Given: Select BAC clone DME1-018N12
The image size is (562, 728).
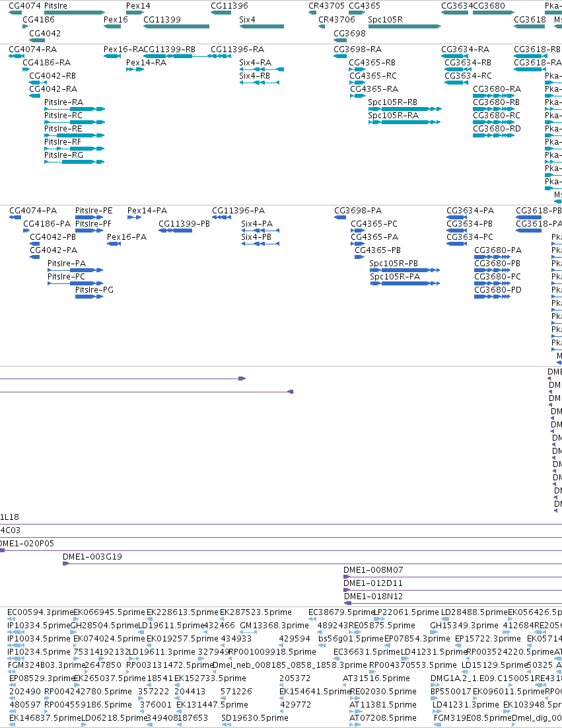Looking at the screenshot, I should (374, 596).
